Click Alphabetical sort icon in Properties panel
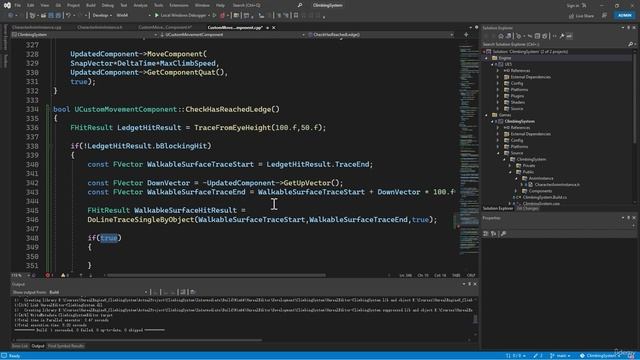This screenshot has width=640, height=360. 493,233
